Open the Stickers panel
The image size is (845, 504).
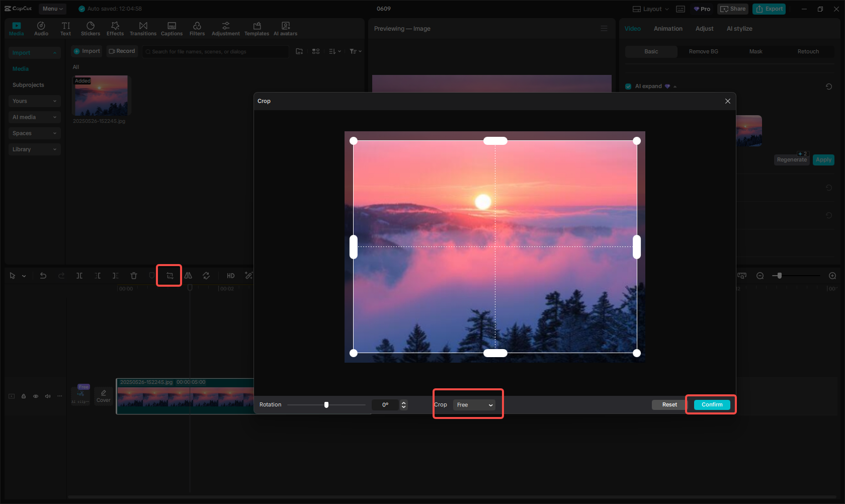click(91, 28)
